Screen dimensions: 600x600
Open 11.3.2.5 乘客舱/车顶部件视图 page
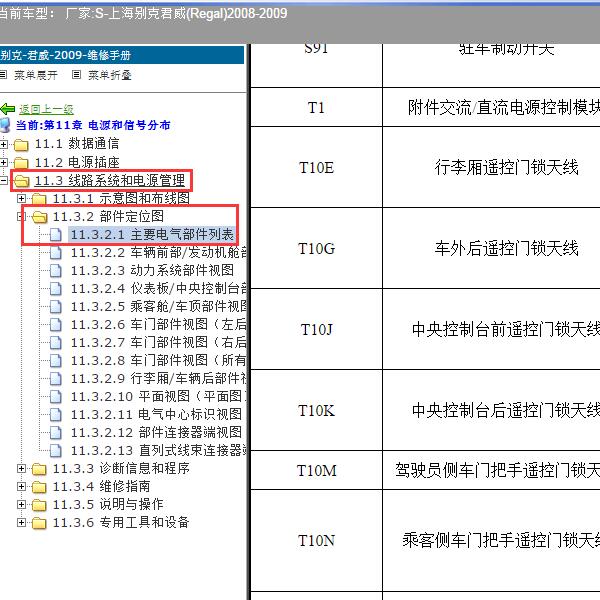(158, 307)
